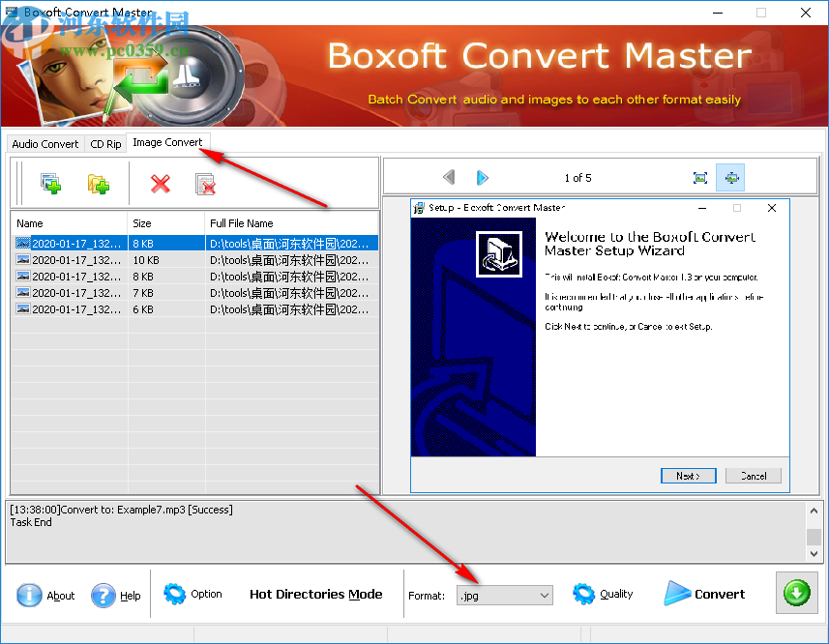Switch to the CD Rip tab
The height and width of the screenshot is (644, 829).
(x=104, y=144)
